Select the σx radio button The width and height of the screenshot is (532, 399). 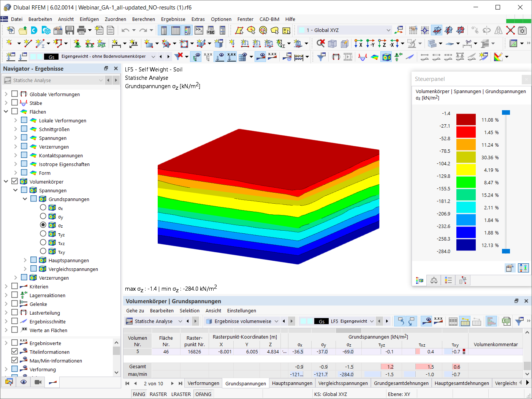(x=43, y=207)
